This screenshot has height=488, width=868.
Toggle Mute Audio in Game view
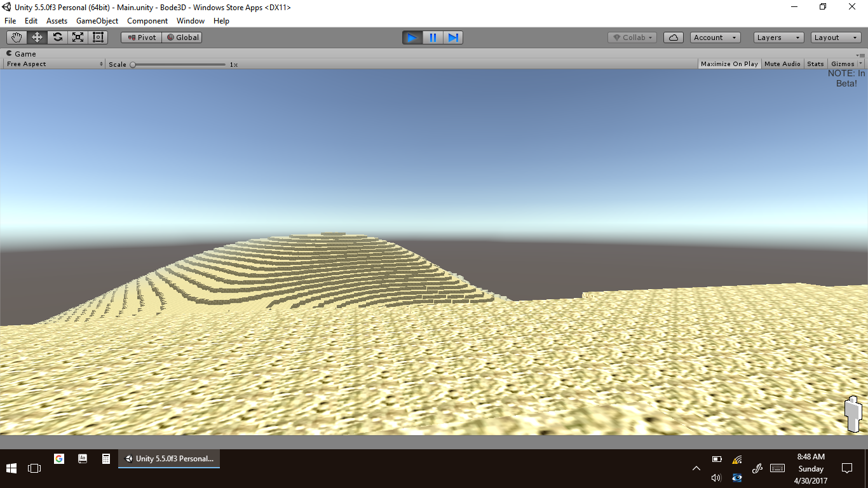coord(782,64)
